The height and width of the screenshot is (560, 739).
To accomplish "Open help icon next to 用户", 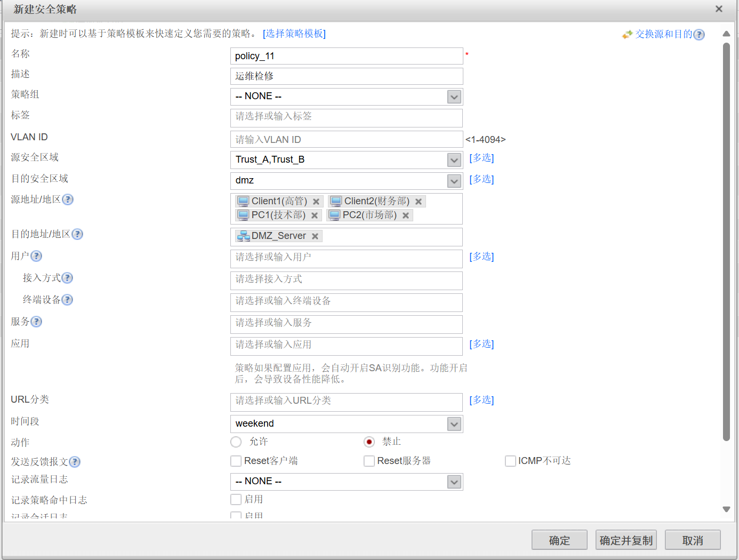I will (36, 256).
